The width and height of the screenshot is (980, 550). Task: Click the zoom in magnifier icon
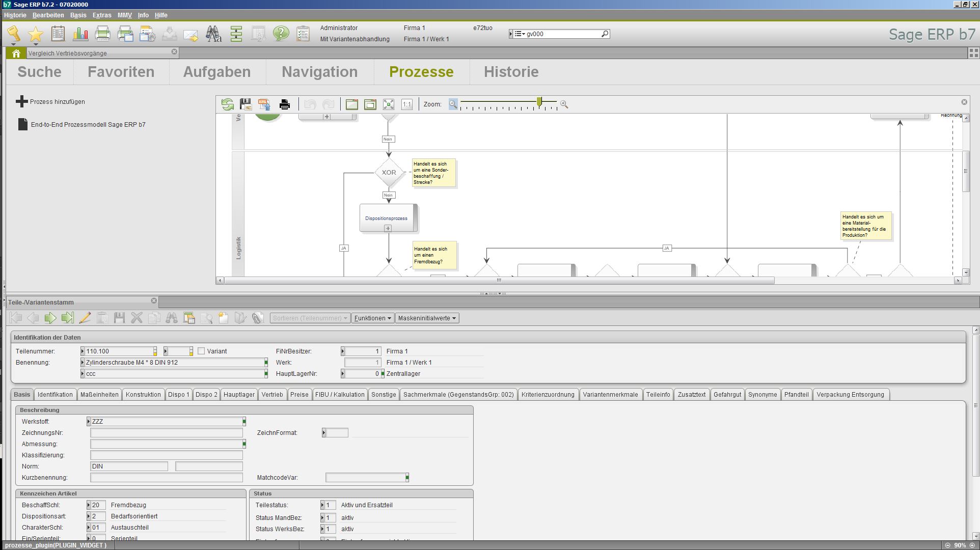tap(564, 104)
